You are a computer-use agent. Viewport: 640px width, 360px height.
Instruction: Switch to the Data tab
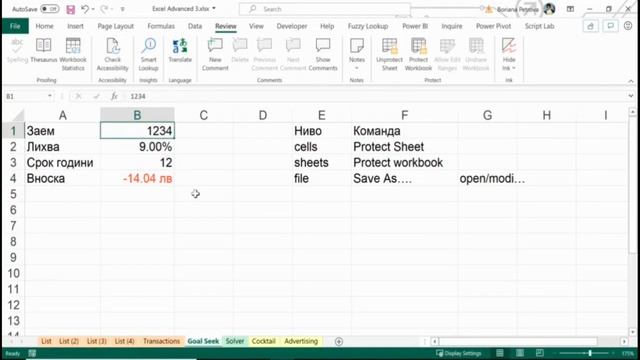[195, 26]
